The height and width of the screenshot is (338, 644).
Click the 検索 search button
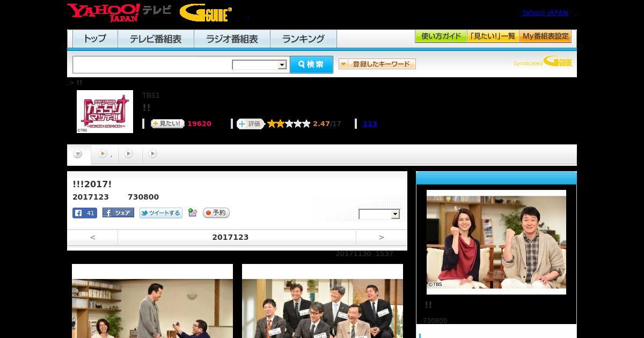click(x=311, y=65)
